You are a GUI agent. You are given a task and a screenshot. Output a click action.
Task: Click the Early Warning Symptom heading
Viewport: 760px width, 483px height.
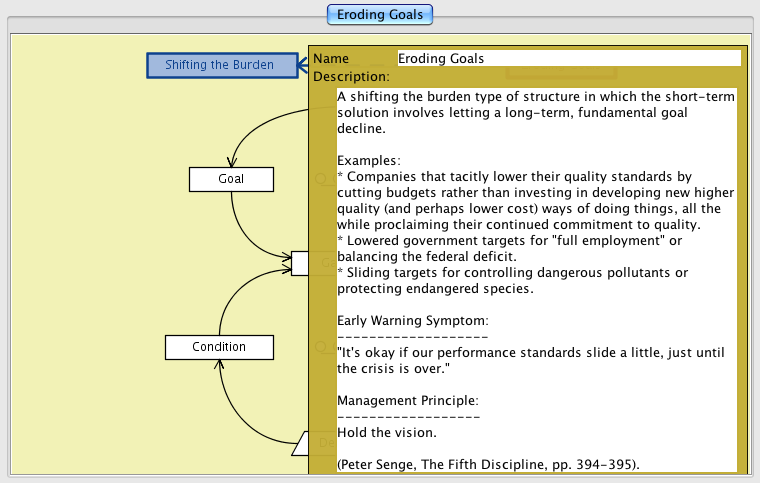[x=412, y=320]
